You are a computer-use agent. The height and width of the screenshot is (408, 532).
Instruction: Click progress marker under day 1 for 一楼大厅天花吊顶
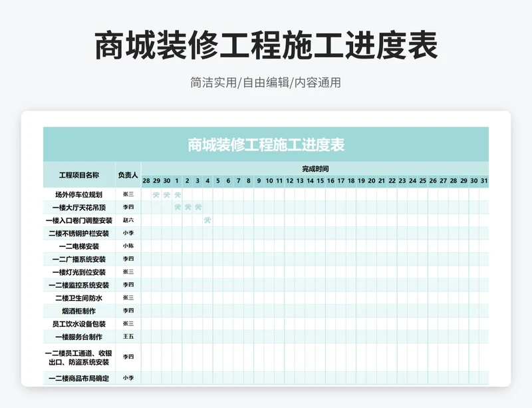point(178,208)
